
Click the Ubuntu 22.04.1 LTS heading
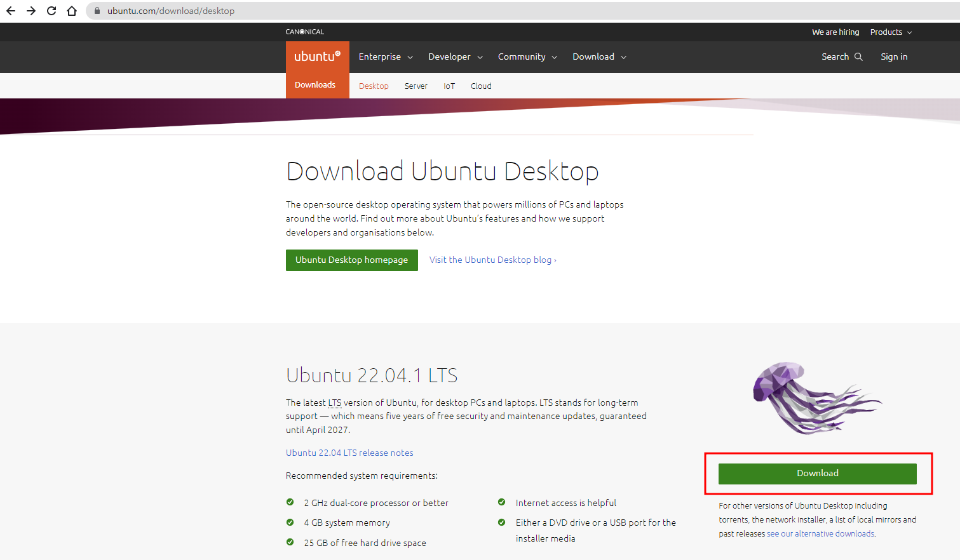[x=372, y=375]
